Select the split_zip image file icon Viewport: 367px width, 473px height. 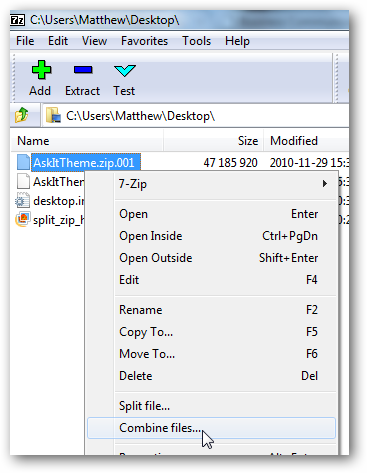pyautogui.click(x=23, y=219)
